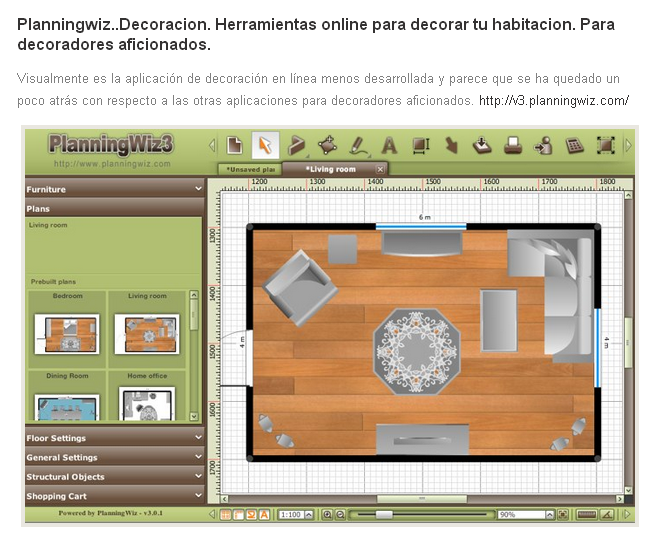
Task: Click the www.planningwiz.com logo link
Action: (112, 164)
